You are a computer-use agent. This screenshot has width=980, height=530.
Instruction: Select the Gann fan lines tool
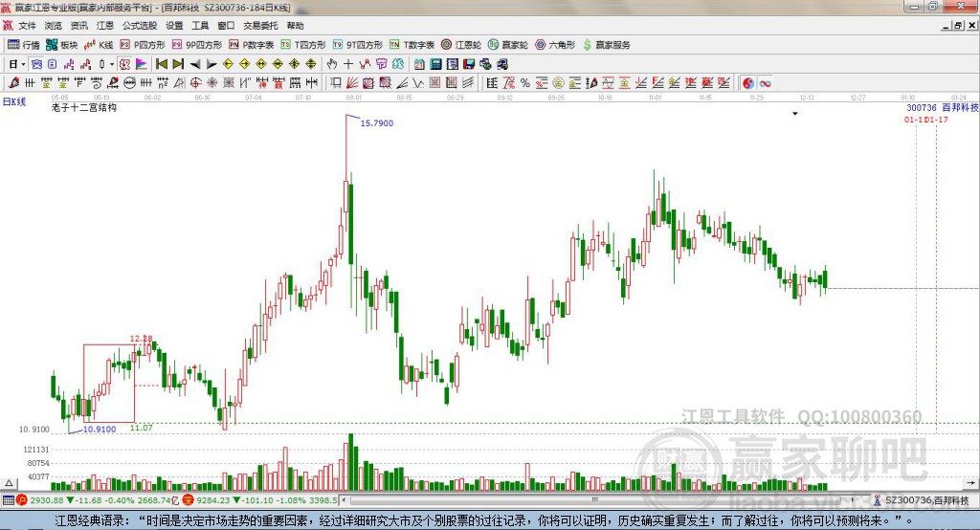[352, 83]
